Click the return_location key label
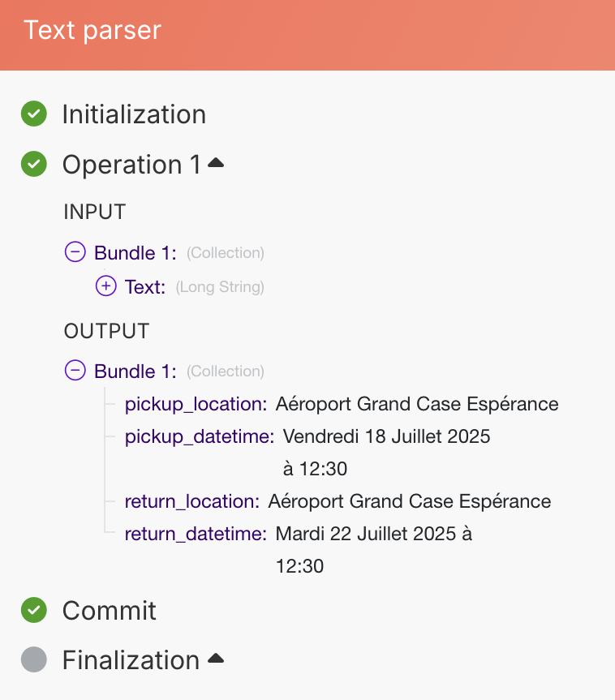 coord(191,501)
